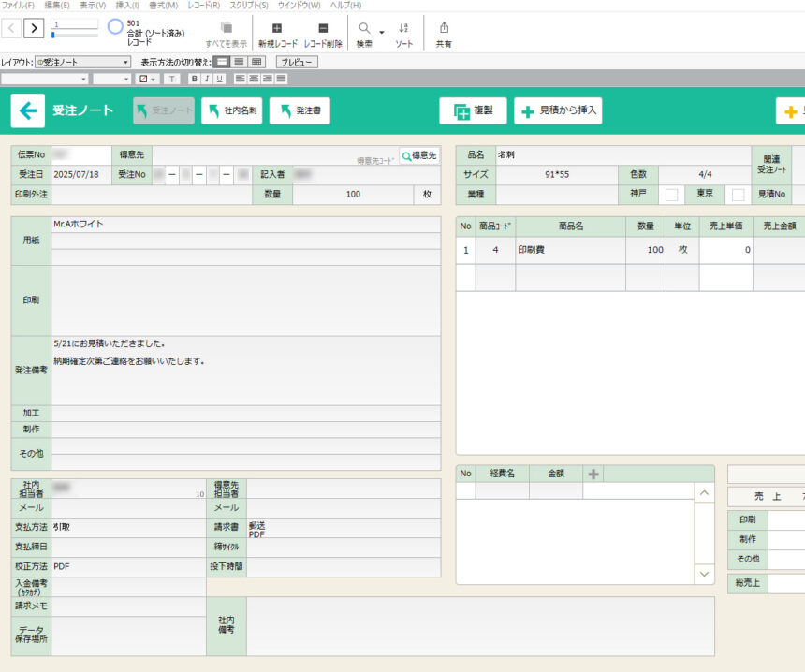Viewport: 805px width, 672px height.
Task: Click the text highlight T icon
Action: click(172, 79)
